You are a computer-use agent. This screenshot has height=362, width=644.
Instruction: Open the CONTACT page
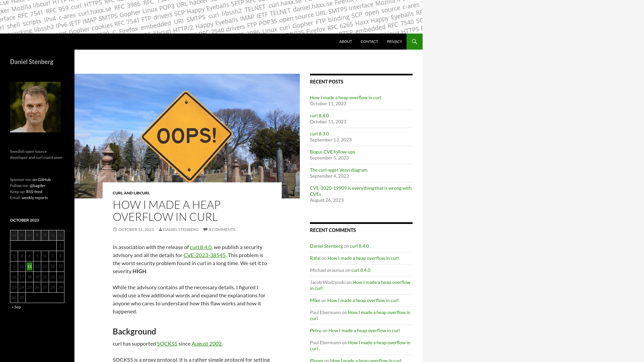pyautogui.click(x=369, y=41)
